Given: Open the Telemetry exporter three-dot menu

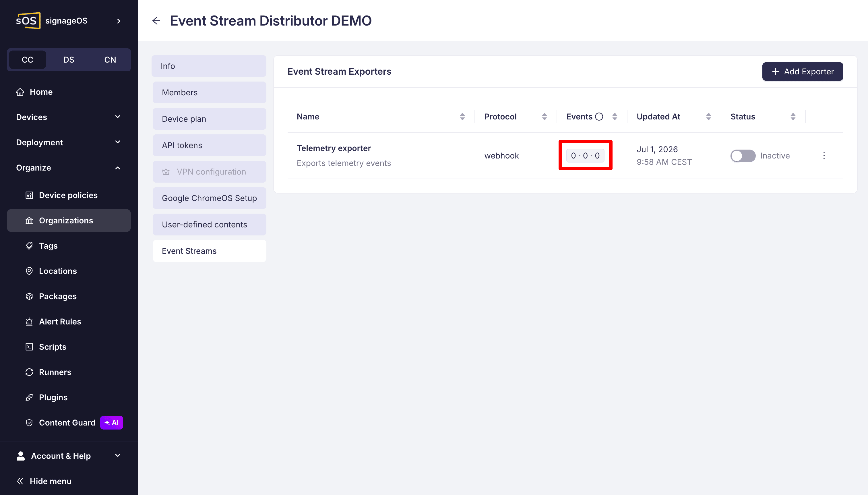Looking at the screenshot, I should coord(824,156).
